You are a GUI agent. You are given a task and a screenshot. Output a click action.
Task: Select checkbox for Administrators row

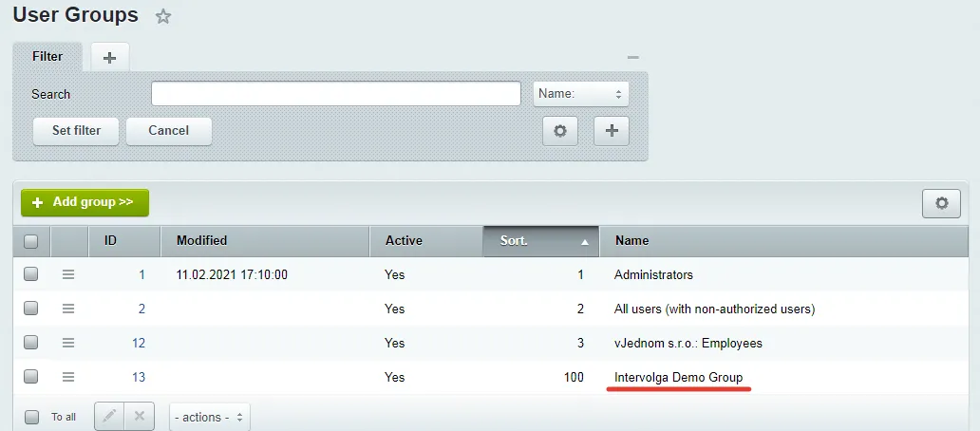coord(31,274)
